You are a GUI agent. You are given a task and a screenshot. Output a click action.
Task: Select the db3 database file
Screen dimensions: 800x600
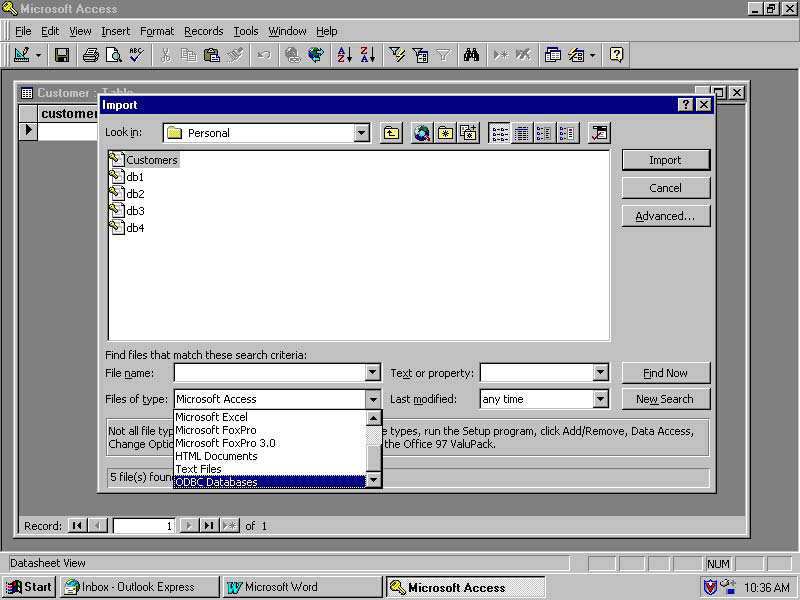click(127, 210)
